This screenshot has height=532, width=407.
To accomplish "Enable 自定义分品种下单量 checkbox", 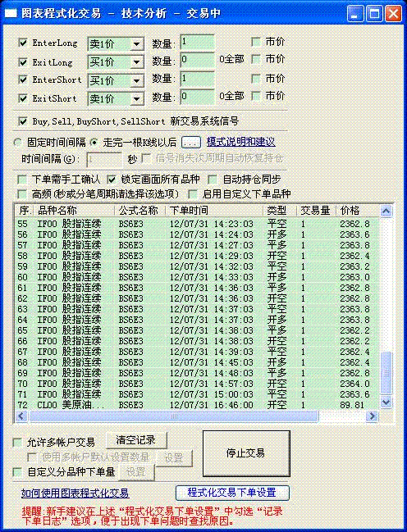I will (17, 471).
